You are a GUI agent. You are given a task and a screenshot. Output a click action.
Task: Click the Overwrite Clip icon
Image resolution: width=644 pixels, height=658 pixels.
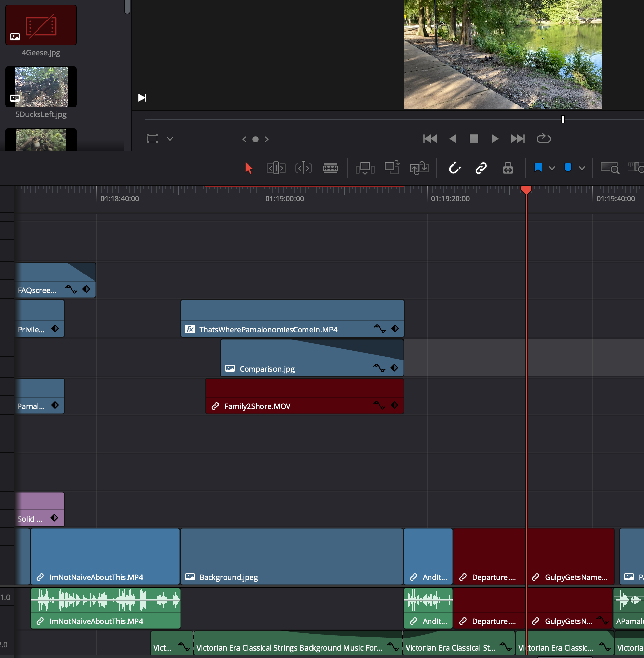point(392,168)
